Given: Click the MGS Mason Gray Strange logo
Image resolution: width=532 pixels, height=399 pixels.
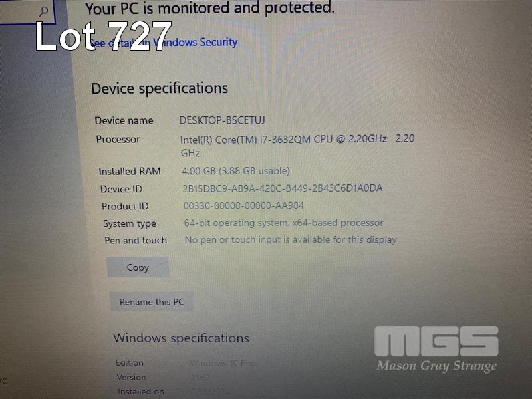Looking at the screenshot, I should [437, 350].
